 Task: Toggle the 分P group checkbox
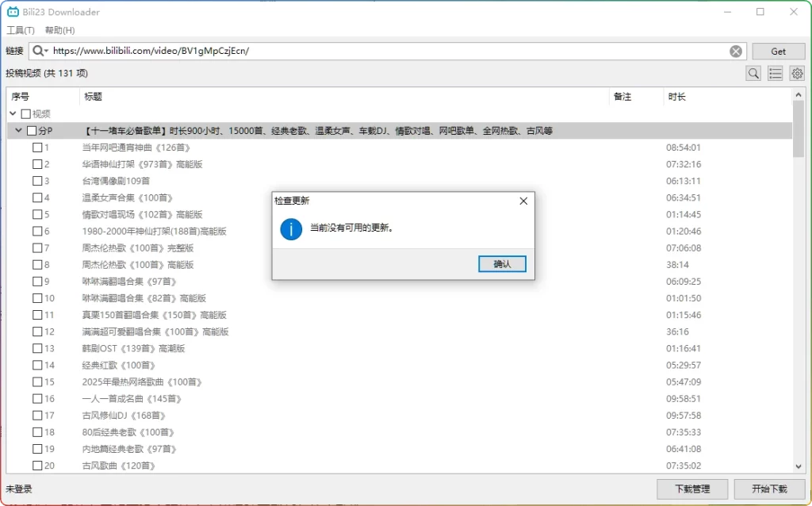click(32, 131)
